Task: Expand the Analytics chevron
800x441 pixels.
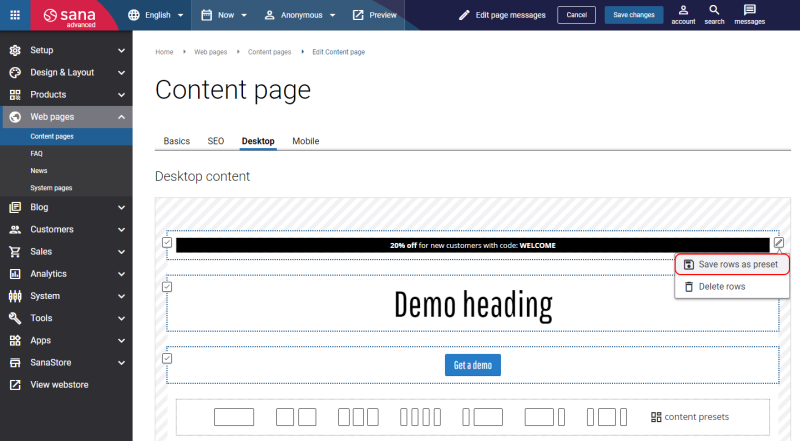Action: 121,274
